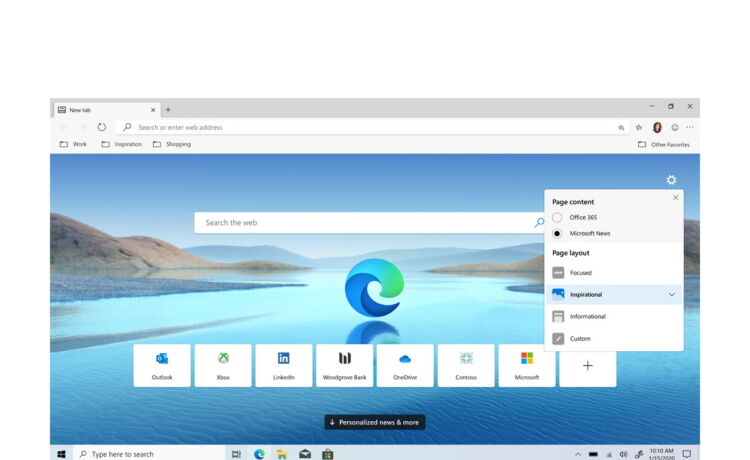This screenshot has height=460, width=750.
Task: Open the Work favorites folder
Action: [73, 144]
